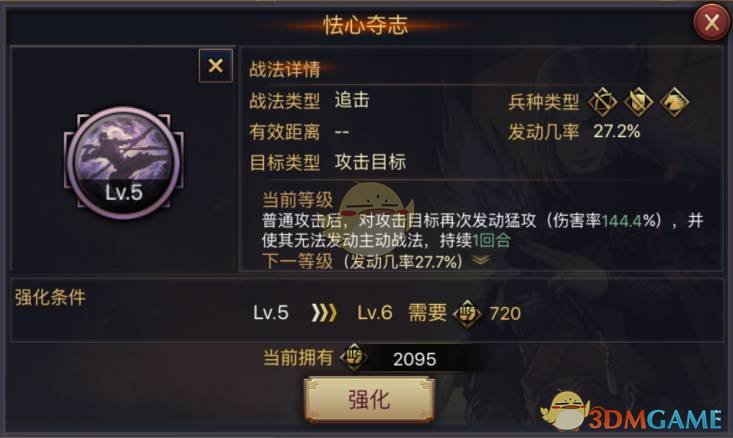Screen dimensions: 733x438
Task: Click the 下一等级 next level text
Action: 297,261
